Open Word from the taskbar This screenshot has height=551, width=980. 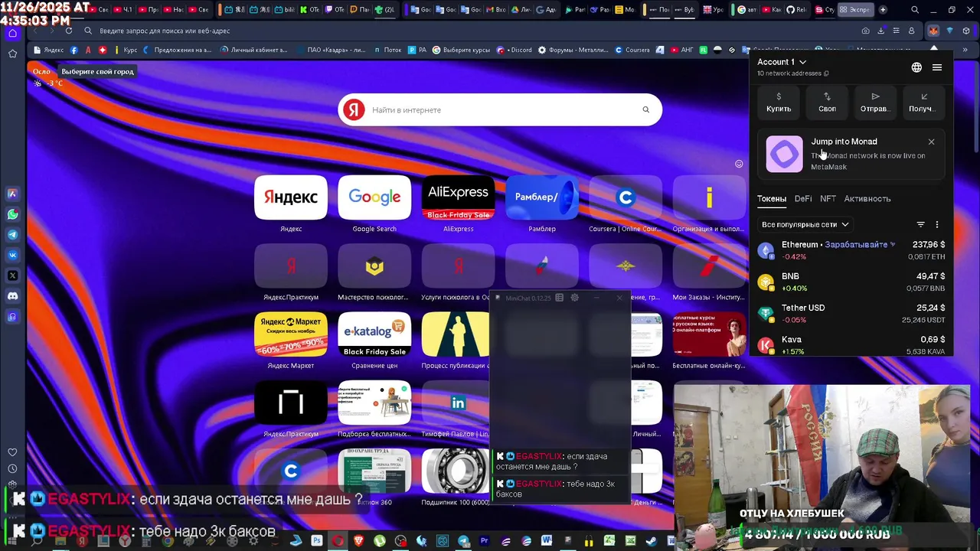coord(547,541)
